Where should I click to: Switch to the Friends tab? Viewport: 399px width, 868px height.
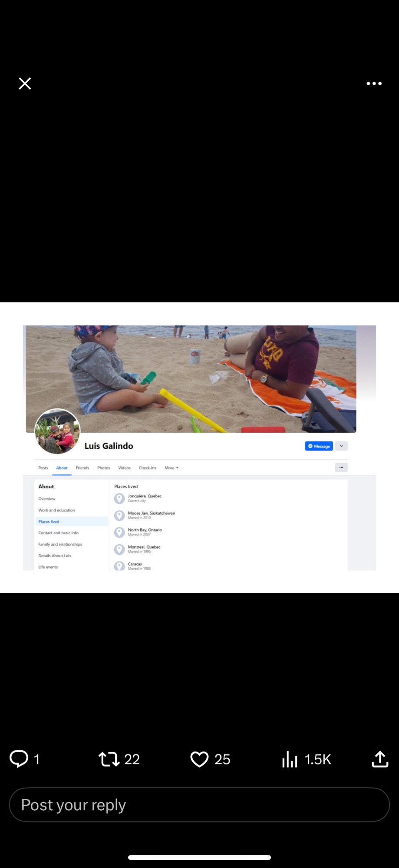tap(82, 468)
